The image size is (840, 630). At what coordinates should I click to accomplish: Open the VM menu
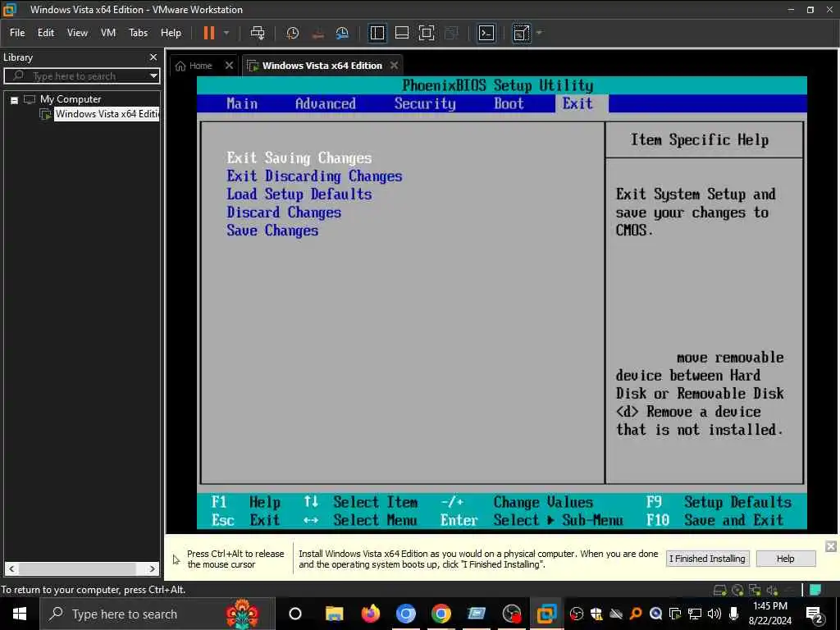pos(108,33)
